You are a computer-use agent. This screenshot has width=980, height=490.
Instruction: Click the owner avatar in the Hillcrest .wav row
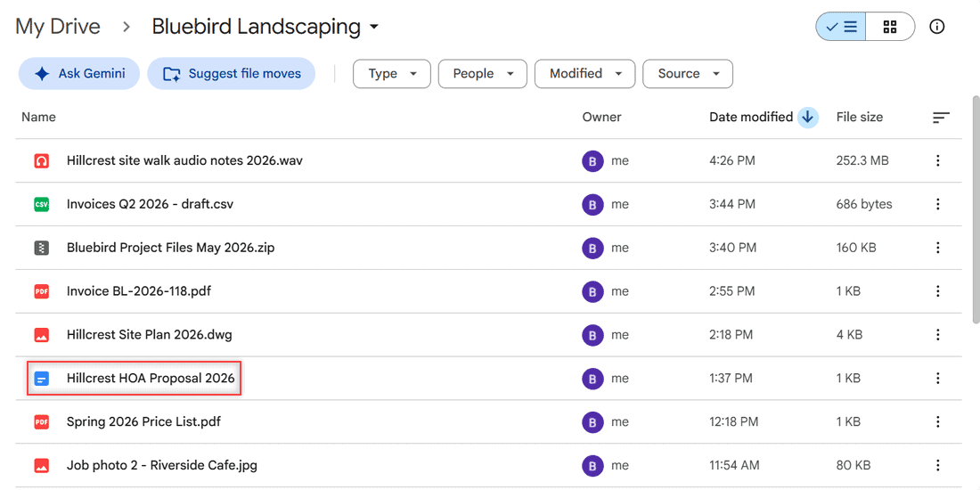pyautogui.click(x=592, y=161)
